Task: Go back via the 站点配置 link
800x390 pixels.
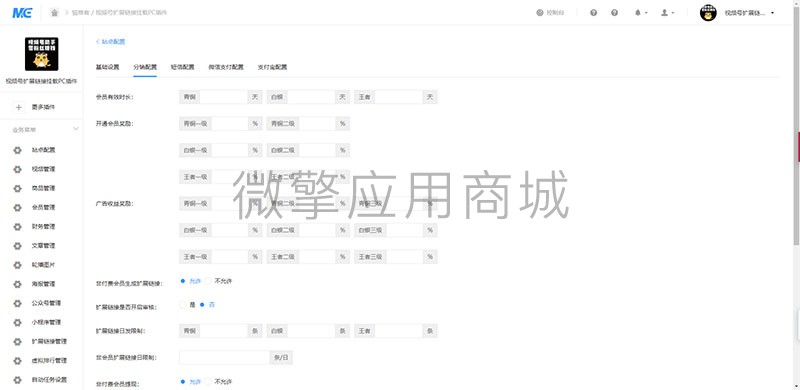Action: tap(111, 42)
